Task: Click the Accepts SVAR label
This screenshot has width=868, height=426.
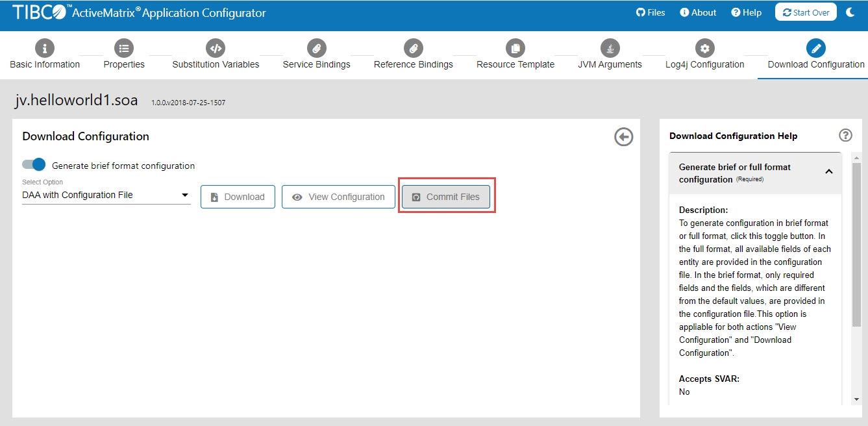Action: pyautogui.click(x=709, y=379)
